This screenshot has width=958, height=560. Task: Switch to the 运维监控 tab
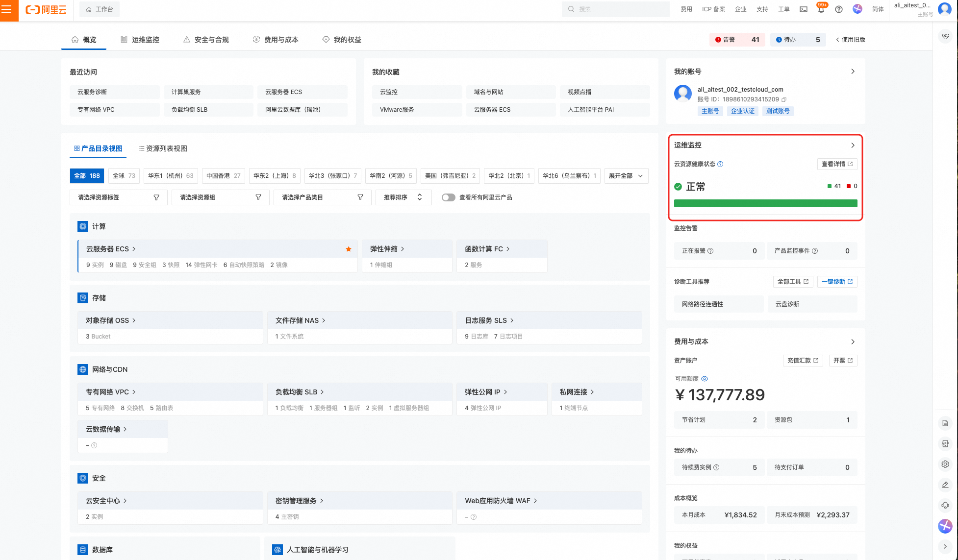pos(140,40)
